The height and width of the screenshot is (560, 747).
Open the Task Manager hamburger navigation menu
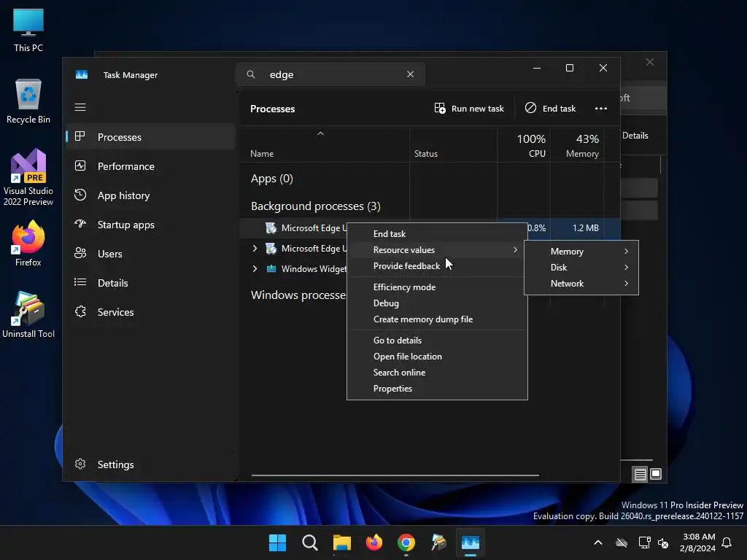click(x=80, y=107)
